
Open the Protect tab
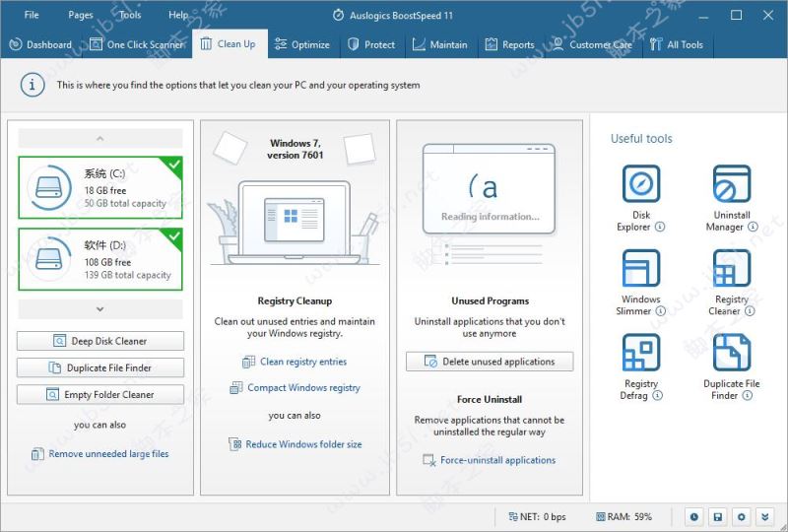372,44
